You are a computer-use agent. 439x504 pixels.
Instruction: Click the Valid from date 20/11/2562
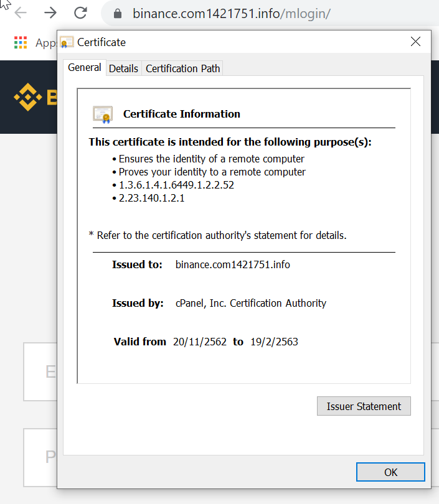tap(200, 342)
